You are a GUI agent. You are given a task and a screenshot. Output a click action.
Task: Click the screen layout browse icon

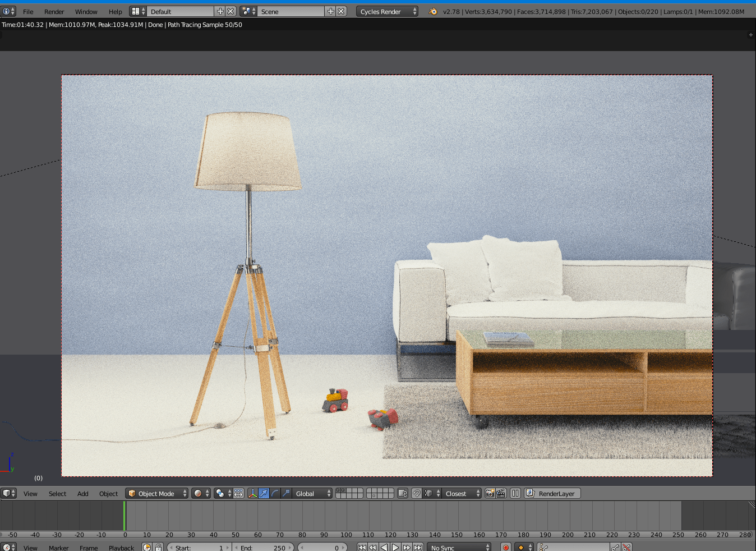pyautogui.click(x=138, y=11)
